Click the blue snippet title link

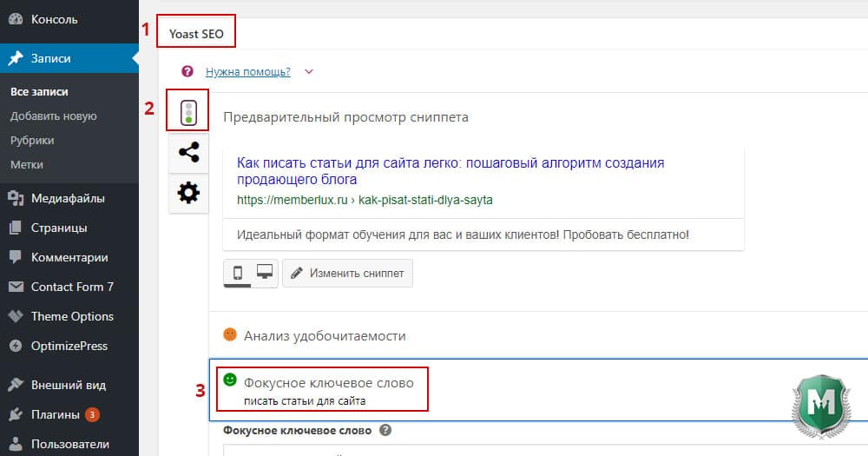(450, 170)
